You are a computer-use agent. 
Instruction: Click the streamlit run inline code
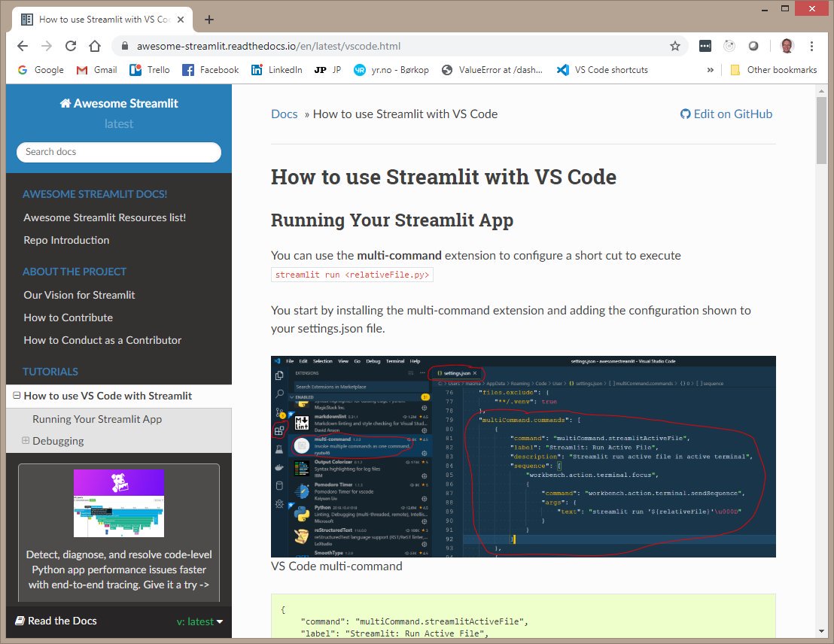tap(352, 275)
